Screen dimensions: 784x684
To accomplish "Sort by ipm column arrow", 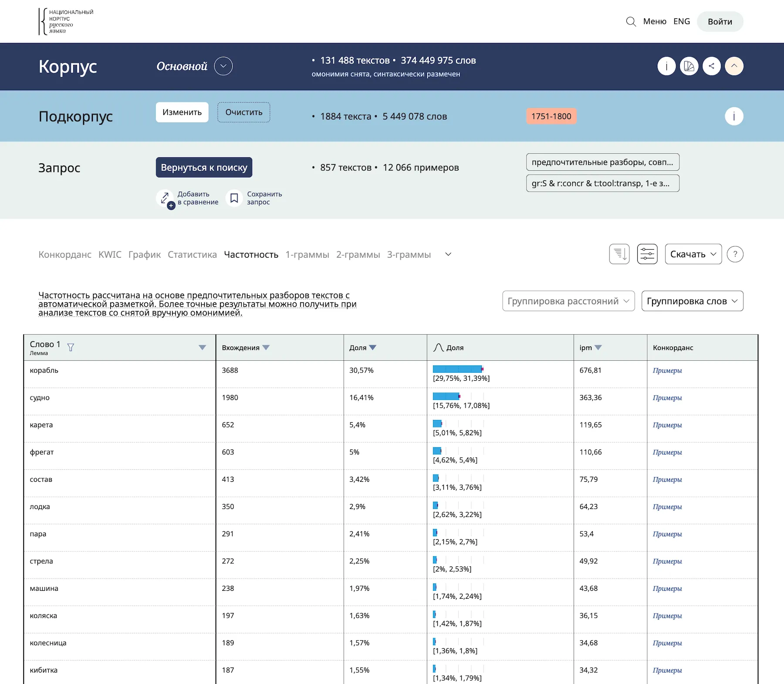I will tap(598, 347).
